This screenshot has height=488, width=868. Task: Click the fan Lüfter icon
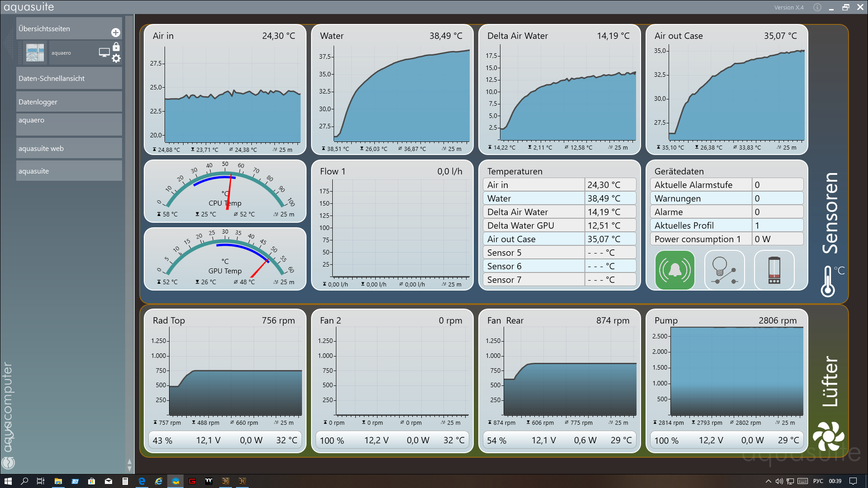pos(828,436)
